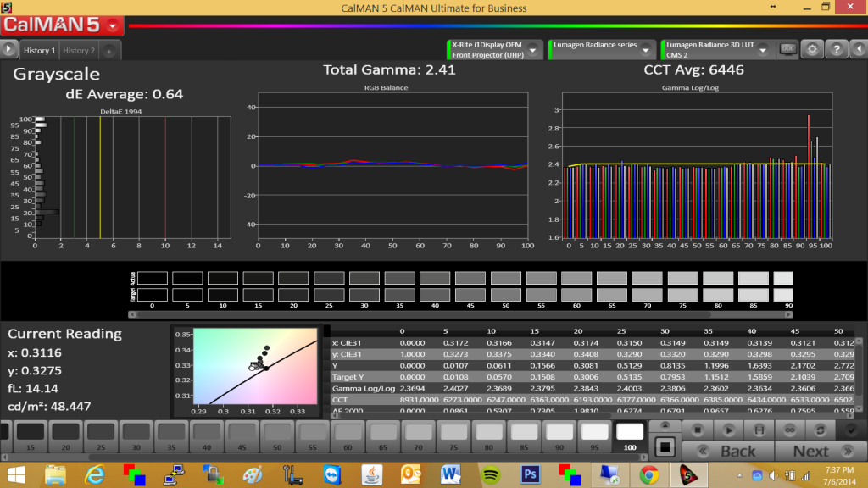Expand the Lumagen Radiance 3D LUT display dropdown
This screenshot has width=868, height=488.
tap(763, 50)
